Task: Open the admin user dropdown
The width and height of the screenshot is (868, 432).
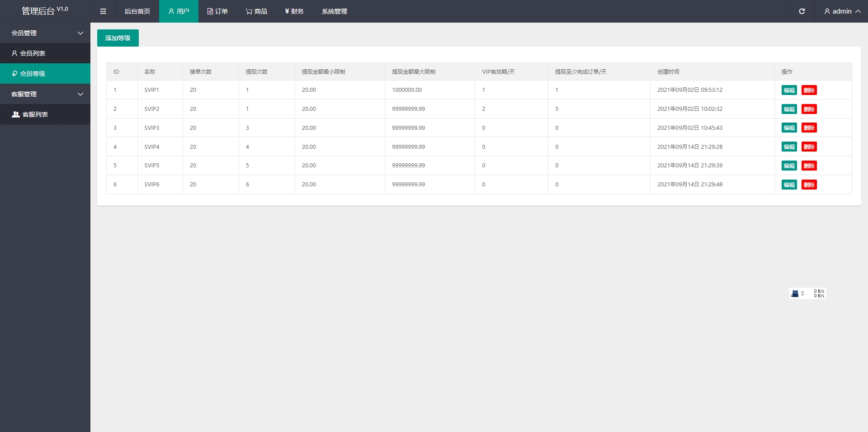Action: (842, 11)
